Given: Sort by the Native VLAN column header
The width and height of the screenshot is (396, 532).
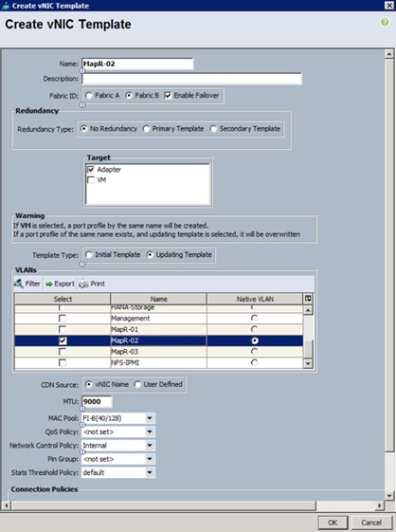Looking at the screenshot, I should 255,299.
